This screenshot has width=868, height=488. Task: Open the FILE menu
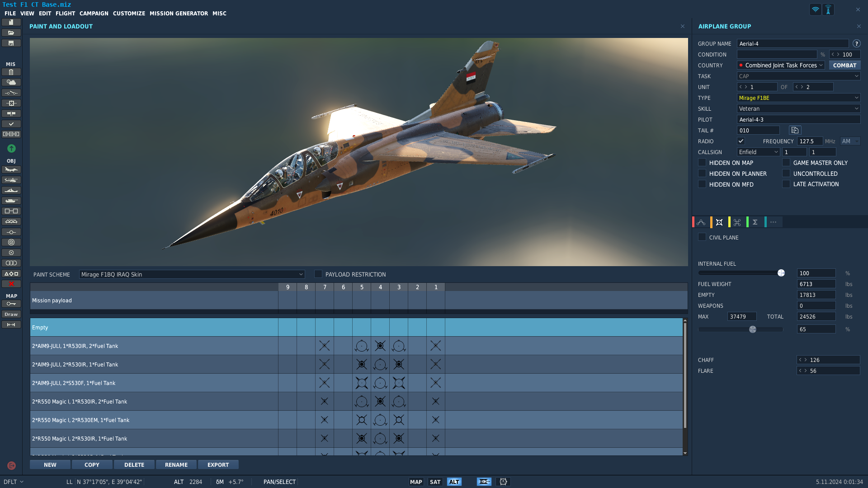coord(10,13)
